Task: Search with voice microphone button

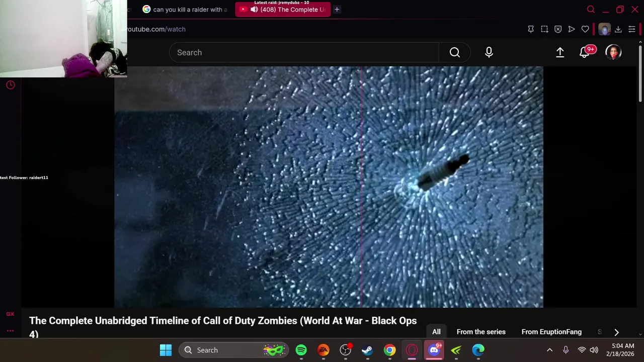Action: pos(489,52)
